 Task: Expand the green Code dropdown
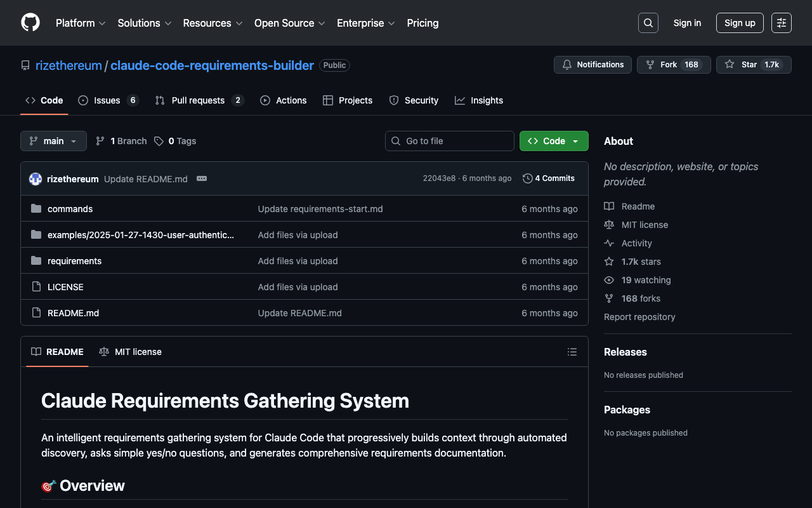[553, 141]
